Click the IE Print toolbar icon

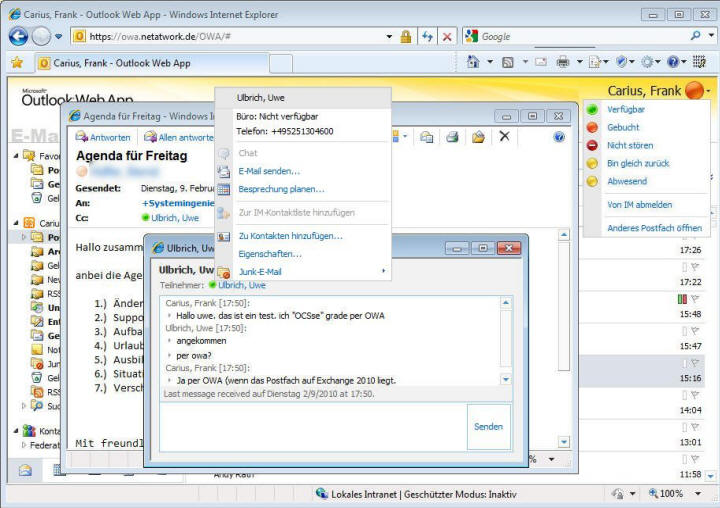(563, 62)
